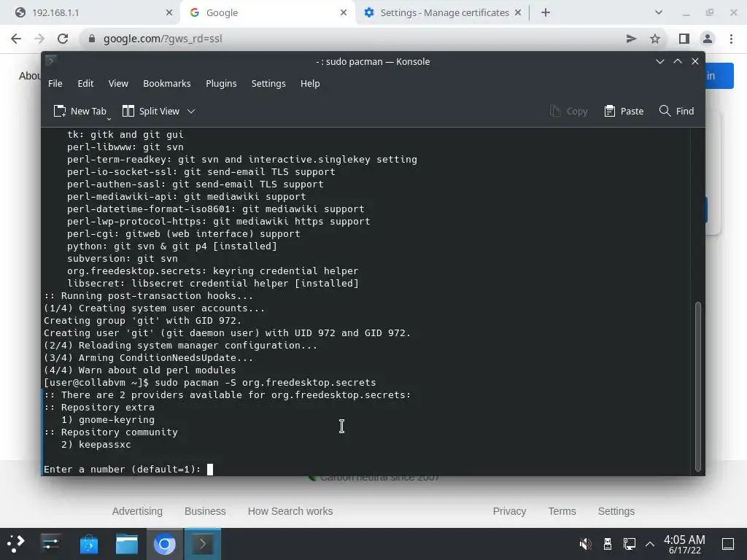Toggle Split View in Konsole
This screenshot has width=747, height=560.
(x=151, y=111)
